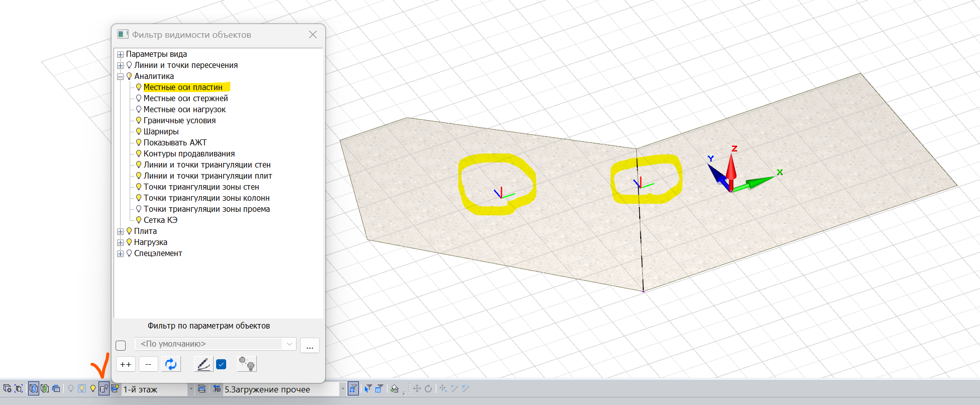Click the ++ expand all button
Viewport: 980px width, 405px height.
pos(126,364)
